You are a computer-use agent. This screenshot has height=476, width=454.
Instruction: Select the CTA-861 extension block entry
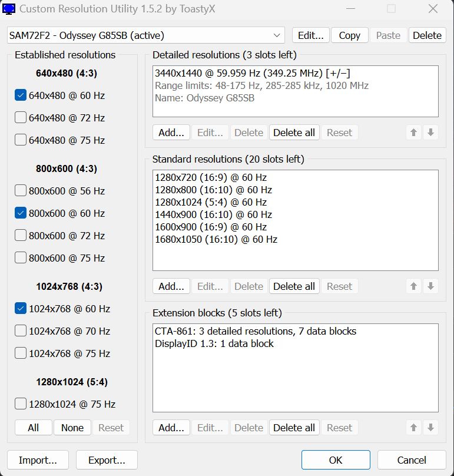255,331
